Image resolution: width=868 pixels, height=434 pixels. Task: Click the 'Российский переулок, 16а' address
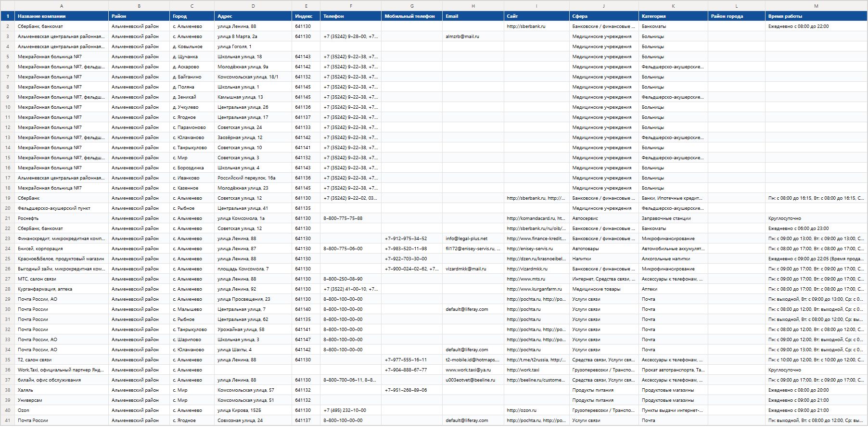[253, 178]
